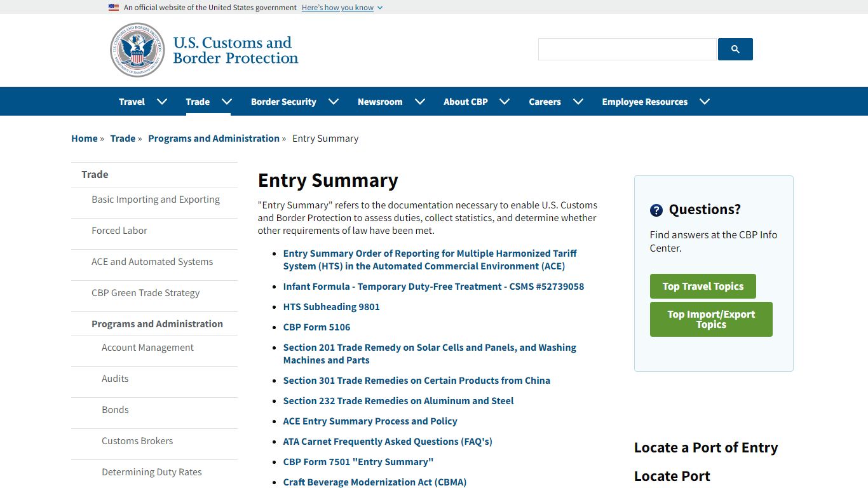Image resolution: width=868 pixels, height=488 pixels.
Task: Expand the Employee Resources menu chevron
Action: (x=705, y=102)
